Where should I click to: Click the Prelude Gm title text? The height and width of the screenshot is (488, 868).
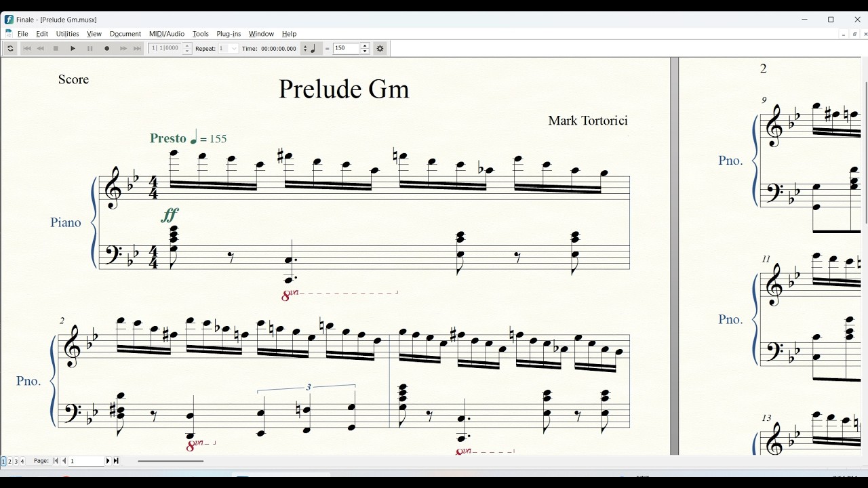coord(344,89)
